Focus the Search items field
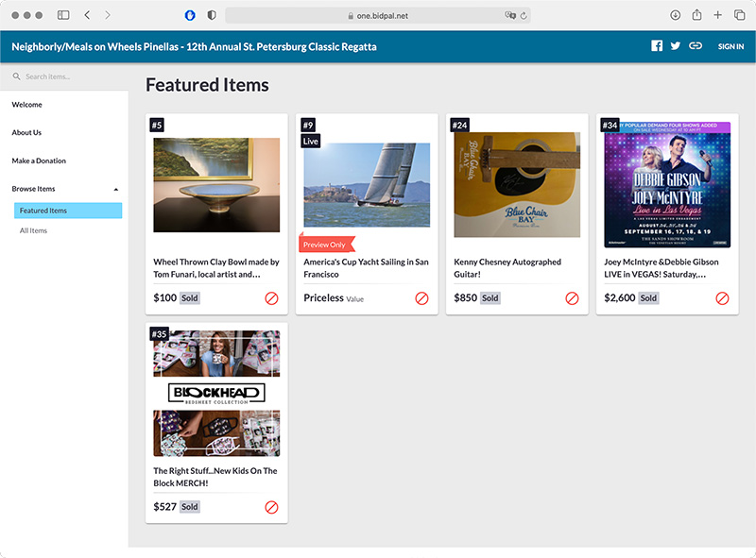Image resolution: width=756 pixels, height=558 pixels. pos(64,76)
